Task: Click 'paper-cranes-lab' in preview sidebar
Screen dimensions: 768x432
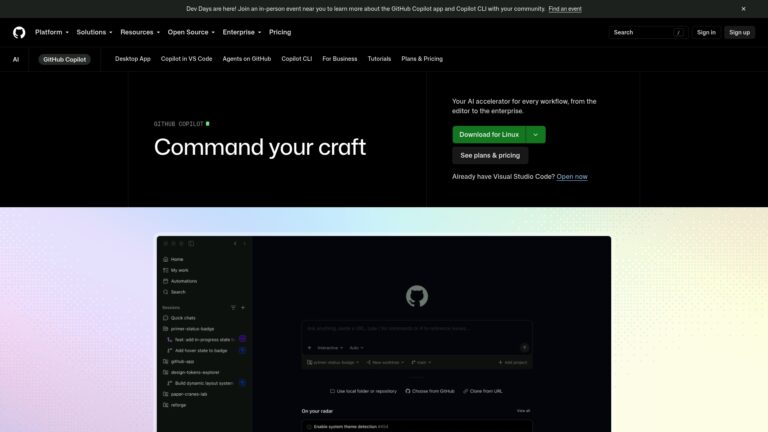Action: click(189, 394)
